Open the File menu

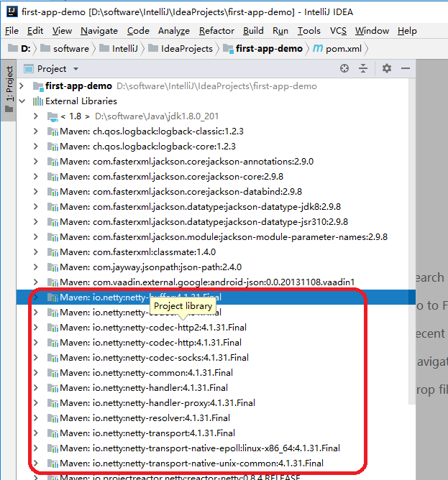pos(12,31)
